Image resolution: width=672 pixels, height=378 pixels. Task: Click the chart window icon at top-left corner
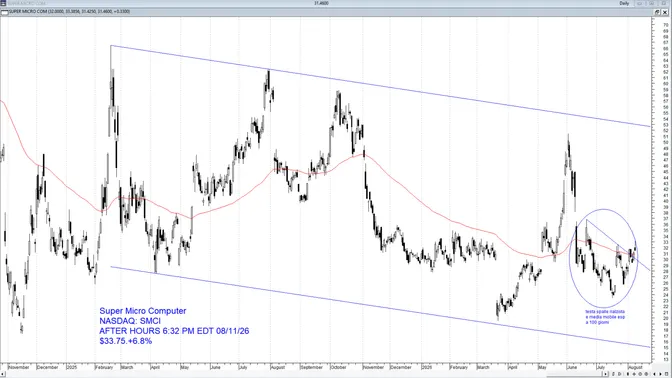(x=3, y=3)
